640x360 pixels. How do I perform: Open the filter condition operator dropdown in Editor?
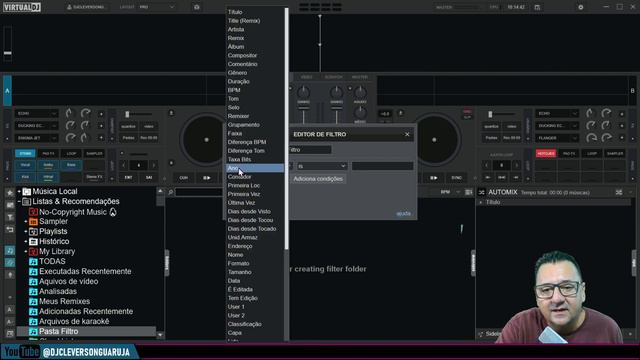pyautogui.click(x=322, y=166)
